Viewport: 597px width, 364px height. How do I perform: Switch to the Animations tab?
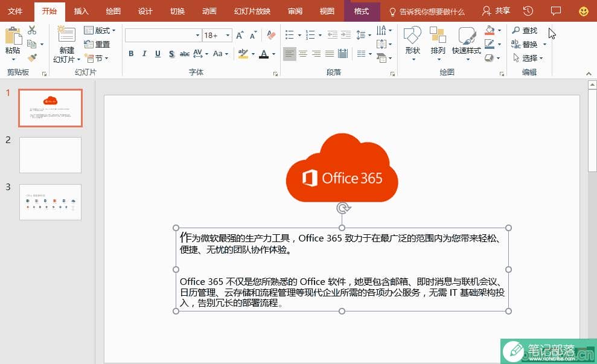pos(209,11)
